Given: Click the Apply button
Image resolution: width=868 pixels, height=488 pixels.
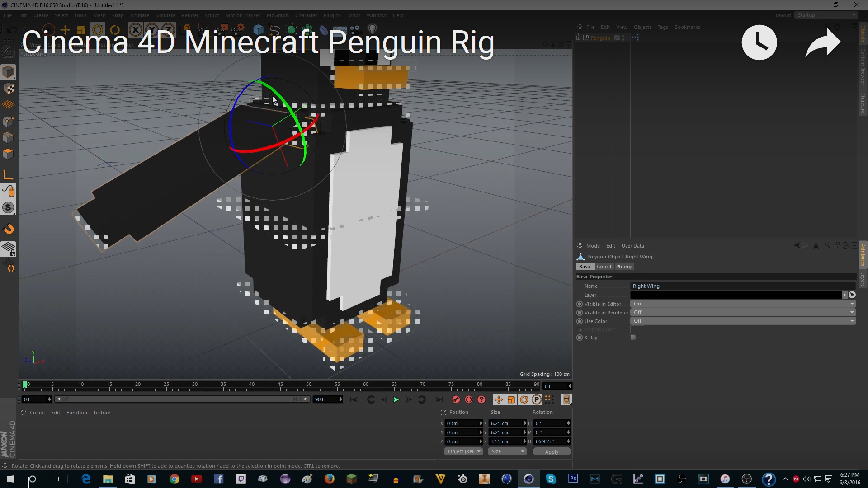Looking at the screenshot, I should click(552, 452).
